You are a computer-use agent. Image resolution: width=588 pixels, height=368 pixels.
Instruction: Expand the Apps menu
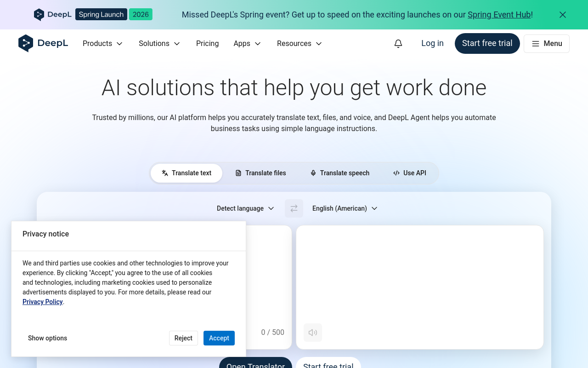[x=247, y=43]
